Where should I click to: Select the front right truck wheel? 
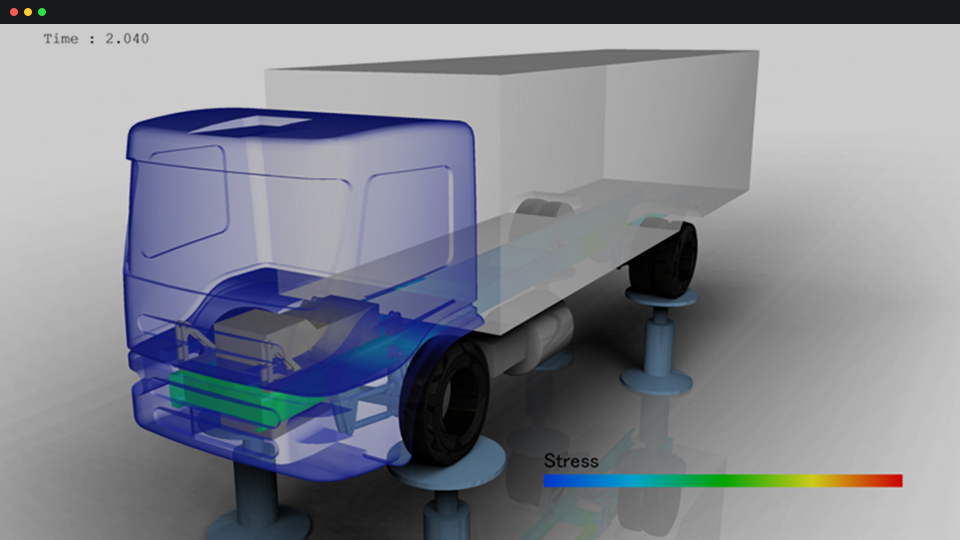point(446,401)
